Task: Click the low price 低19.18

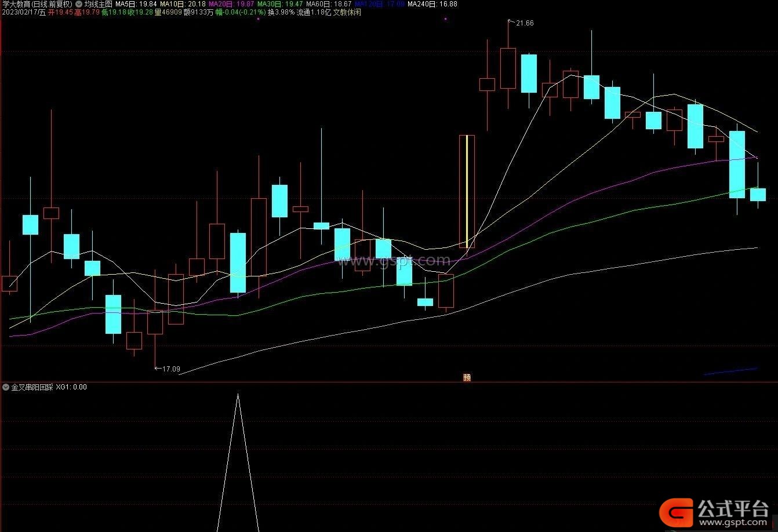Action: pyautogui.click(x=114, y=12)
